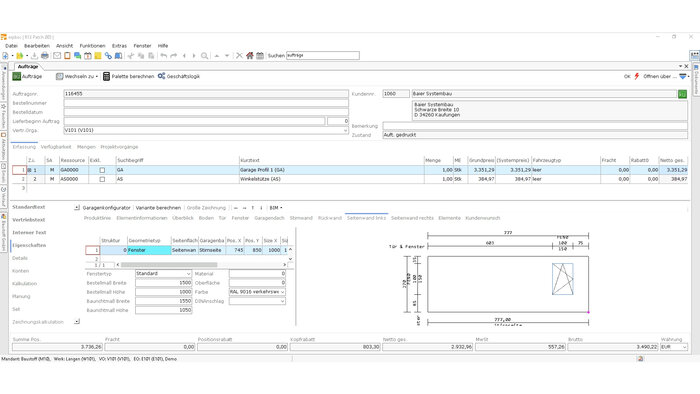The image size is (700, 394).
Task: Open the Wechseln zu dropdown
Action: pyautogui.click(x=77, y=76)
